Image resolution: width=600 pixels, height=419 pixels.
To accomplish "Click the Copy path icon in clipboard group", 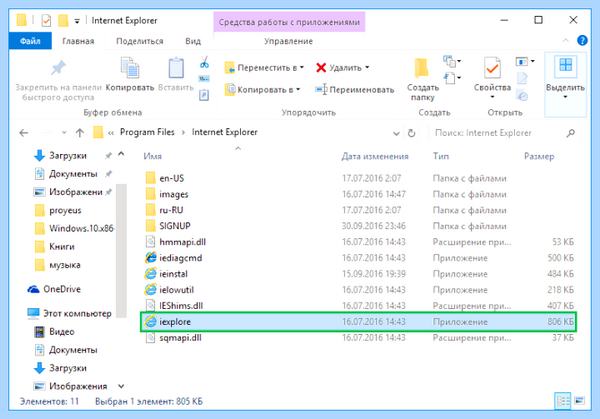I will coord(204,79).
